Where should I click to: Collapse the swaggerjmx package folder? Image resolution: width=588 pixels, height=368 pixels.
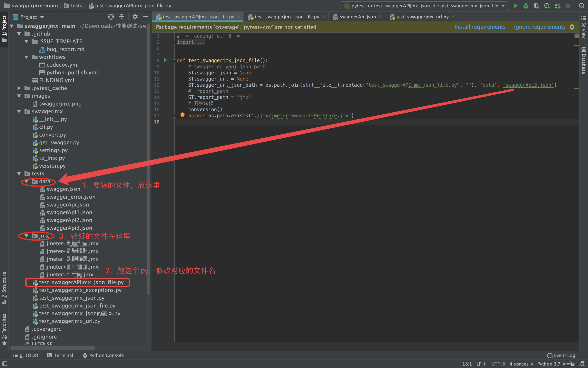pyautogui.click(x=19, y=111)
